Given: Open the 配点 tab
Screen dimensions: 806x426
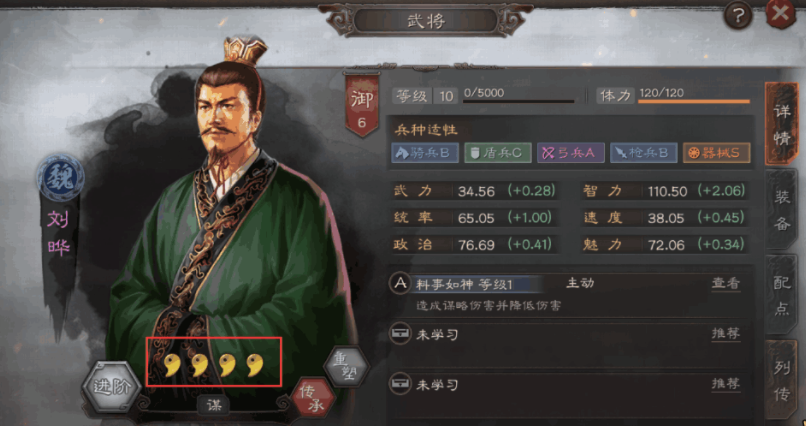Looking at the screenshot, I should 782,297.
